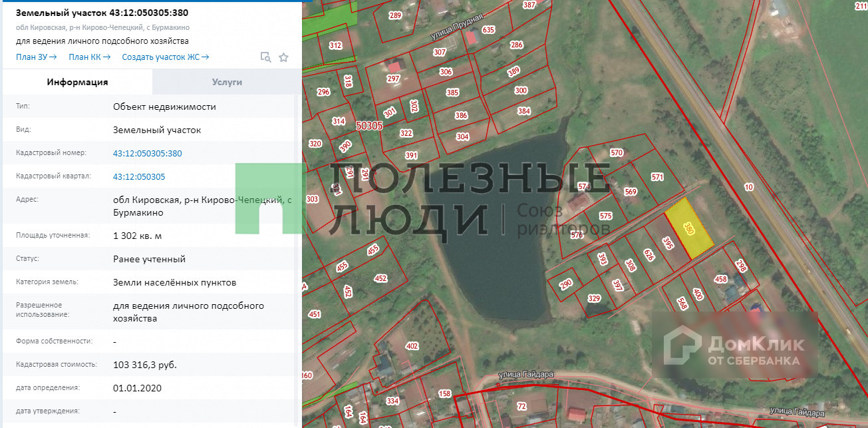Select parcel 334 on the map
This screenshot has width=868, height=428.
click(x=392, y=401)
